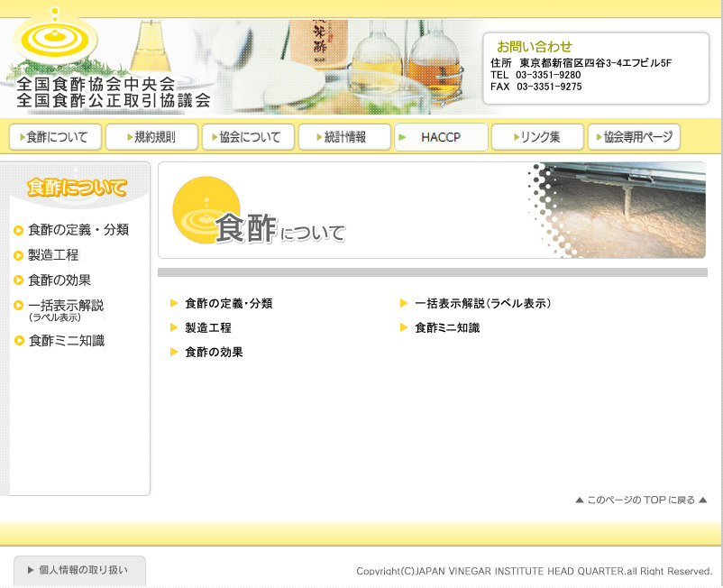Open main link 一括表示解説(ラベル表示)
The image size is (723, 588).
tap(482, 304)
